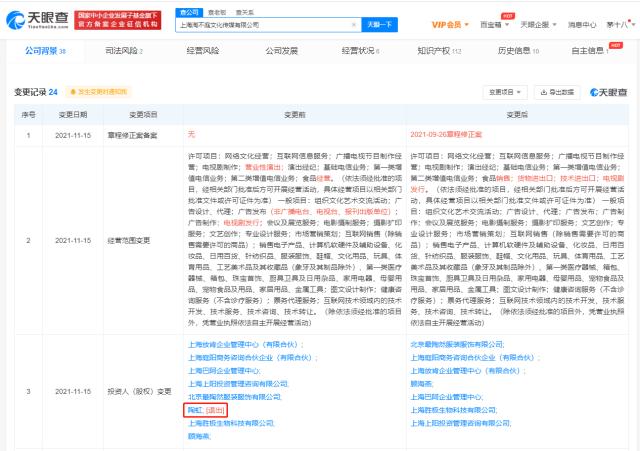Click the 天眼查 watermark logo beside 导出数据
This screenshot has height=451, width=640.
(608, 92)
